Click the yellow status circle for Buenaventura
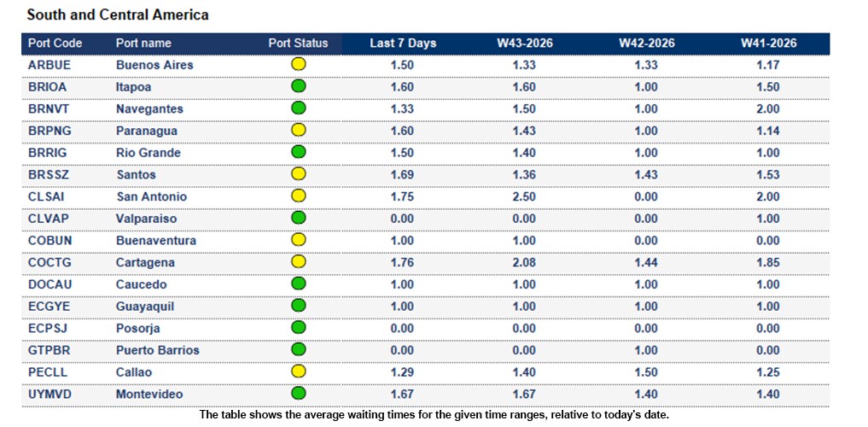Screen dimensions: 868x427 pos(299,240)
